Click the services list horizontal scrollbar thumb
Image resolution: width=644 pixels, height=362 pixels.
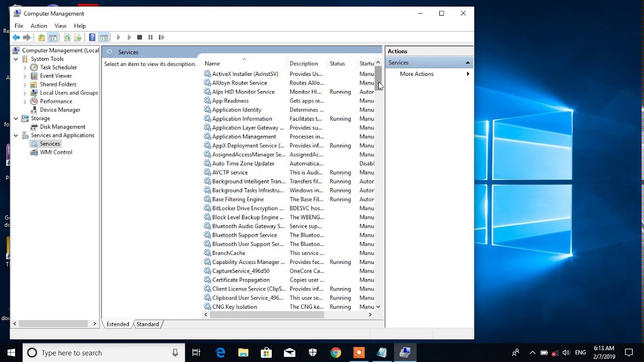point(267,315)
